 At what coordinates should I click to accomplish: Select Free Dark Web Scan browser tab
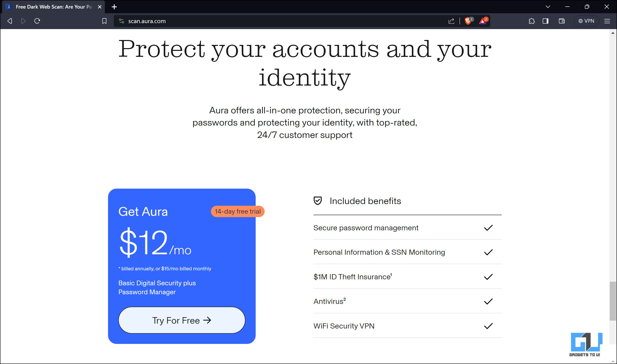52,7
